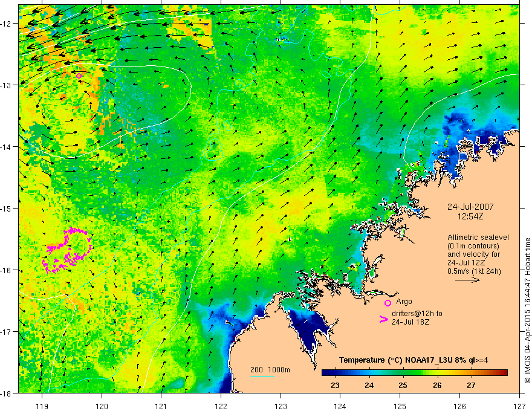Click the magenta drifter arrowhead legend symbol

pyautogui.click(x=384, y=319)
